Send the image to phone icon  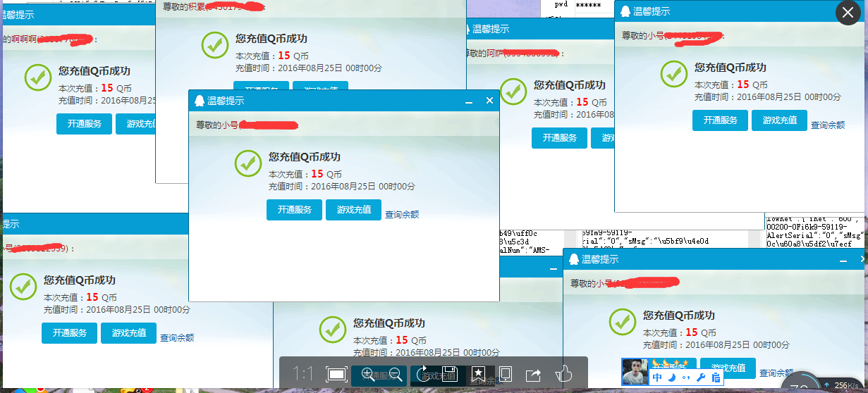[506, 374]
